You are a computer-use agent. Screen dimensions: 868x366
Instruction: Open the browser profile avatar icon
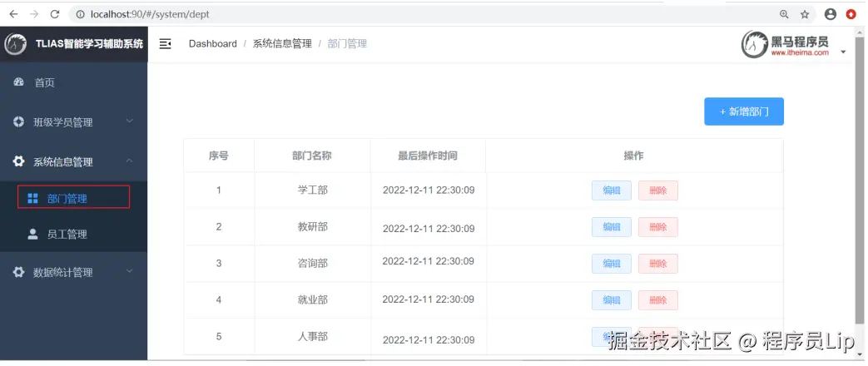831,14
